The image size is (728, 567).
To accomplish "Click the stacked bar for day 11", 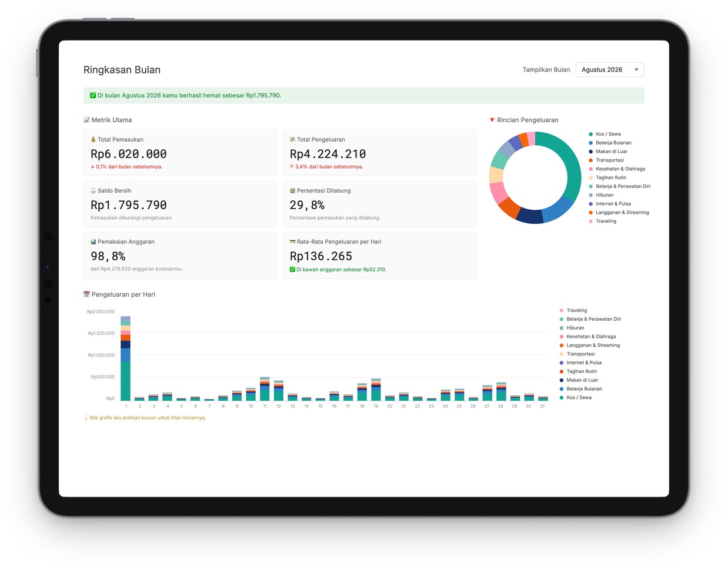I will (x=265, y=389).
